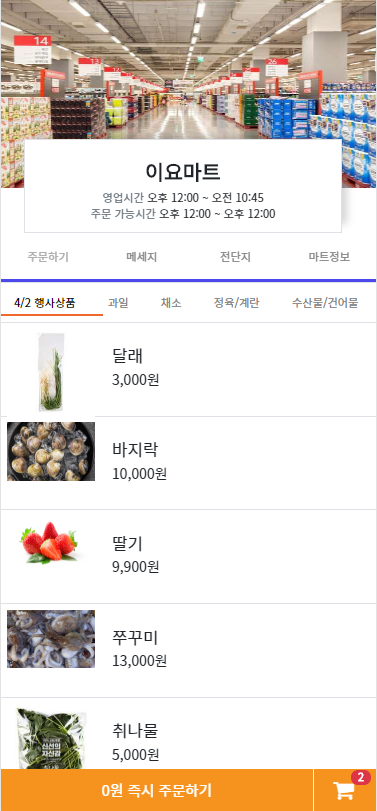Click the 이요마트 store title card
377x811 pixels.
click(x=183, y=186)
